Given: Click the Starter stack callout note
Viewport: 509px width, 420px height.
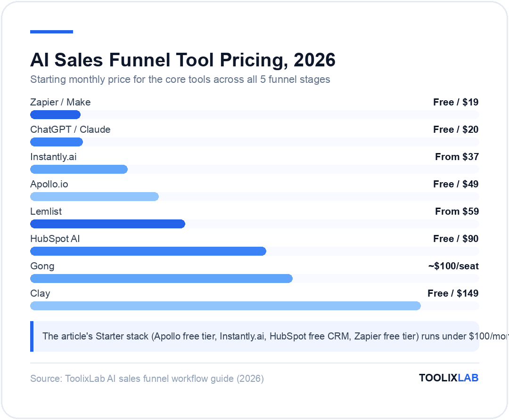Looking at the screenshot, I should click(254, 336).
